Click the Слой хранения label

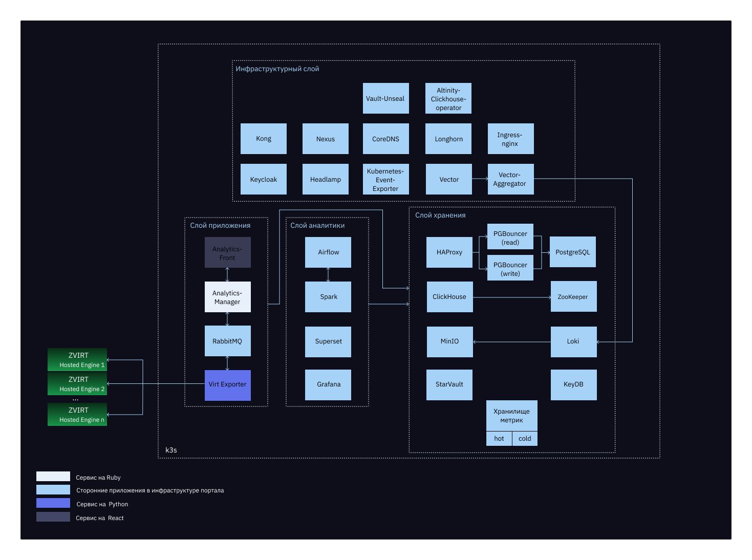click(440, 216)
